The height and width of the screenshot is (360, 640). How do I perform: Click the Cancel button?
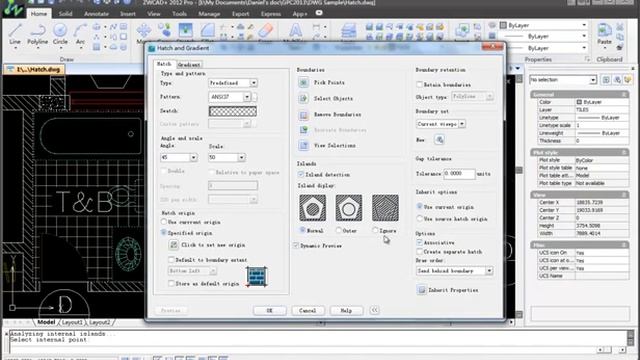coord(308,311)
